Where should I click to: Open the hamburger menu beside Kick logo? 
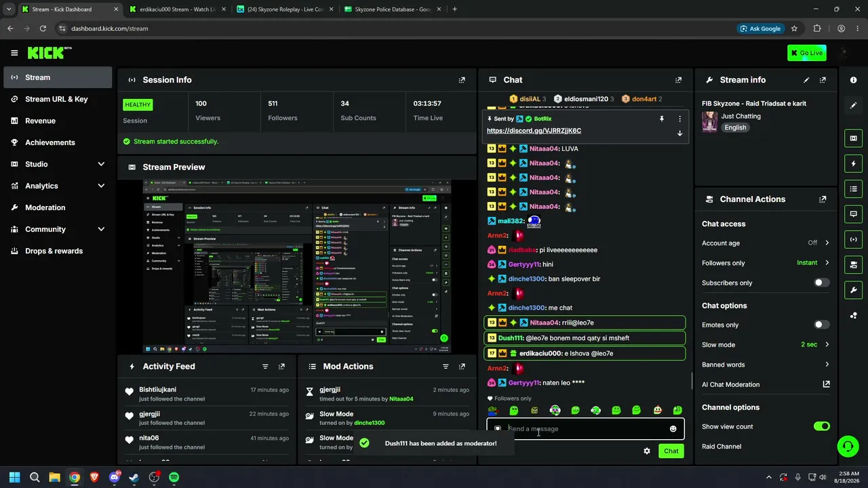pos(14,53)
